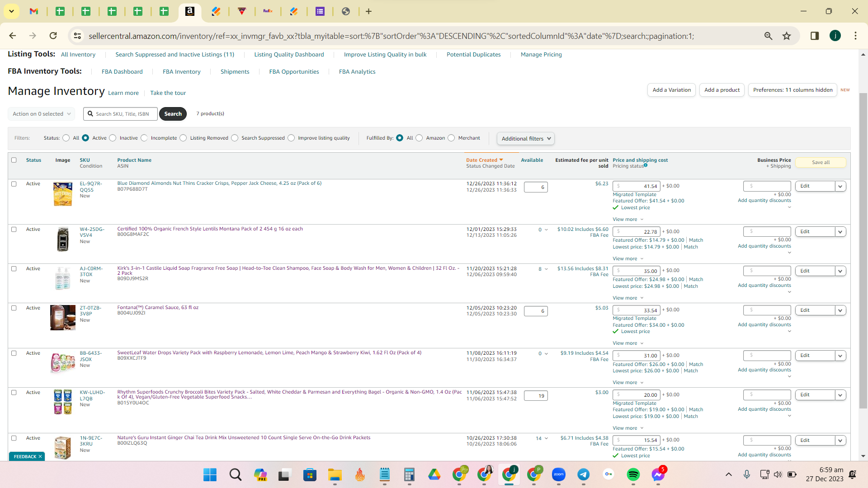Open FBA Dashboard

(x=122, y=72)
